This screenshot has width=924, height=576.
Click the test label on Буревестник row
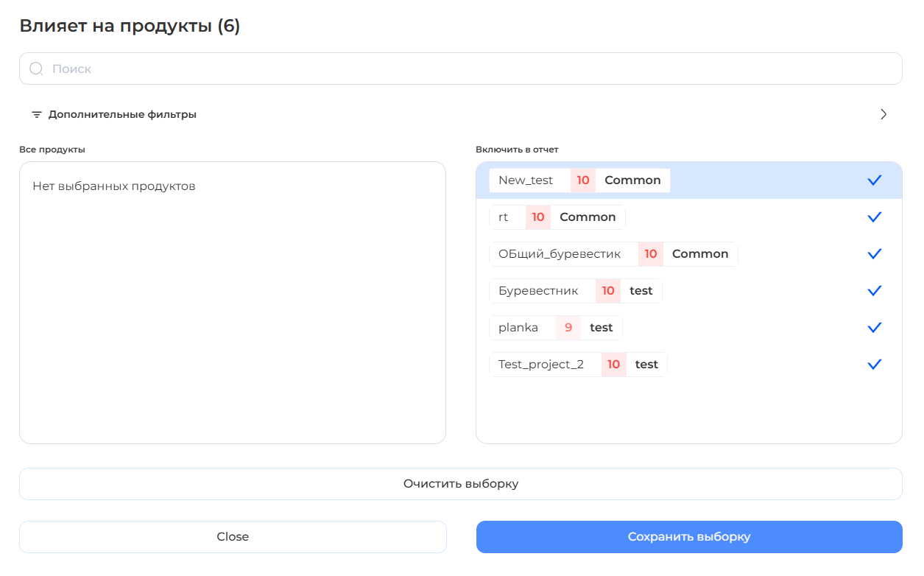coord(641,291)
